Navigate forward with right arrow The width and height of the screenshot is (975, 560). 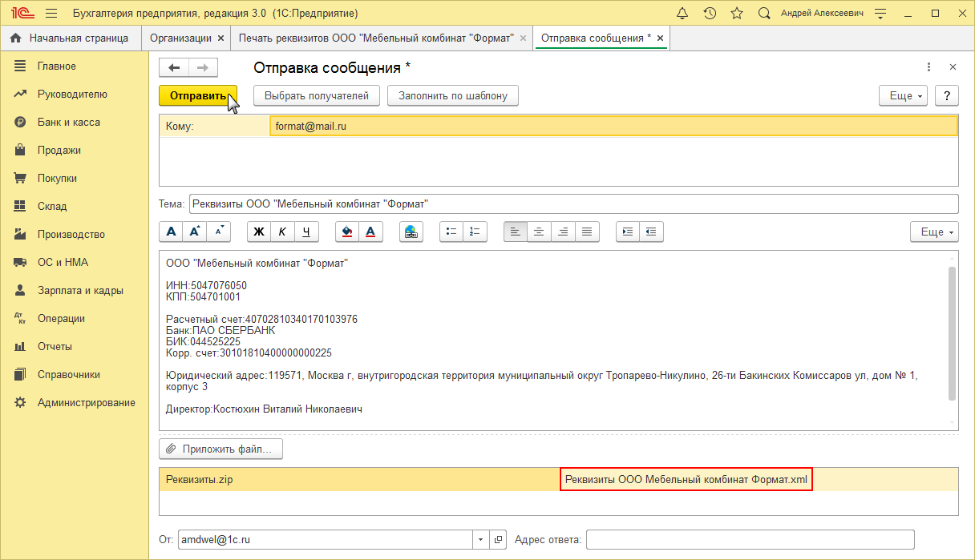click(203, 68)
